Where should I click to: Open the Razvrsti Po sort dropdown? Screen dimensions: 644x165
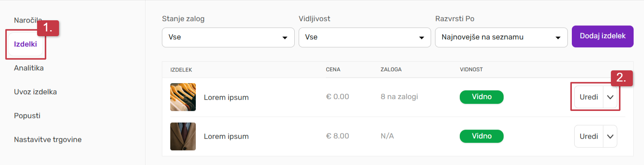click(x=501, y=37)
